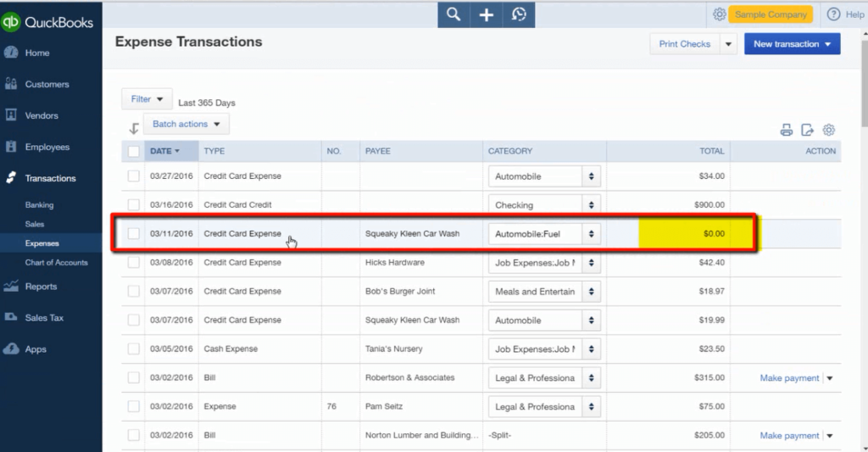This screenshot has width=868, height=452.
Task: Expand Make payment arrow for Norton Lumber
Action: coord(830,435)
